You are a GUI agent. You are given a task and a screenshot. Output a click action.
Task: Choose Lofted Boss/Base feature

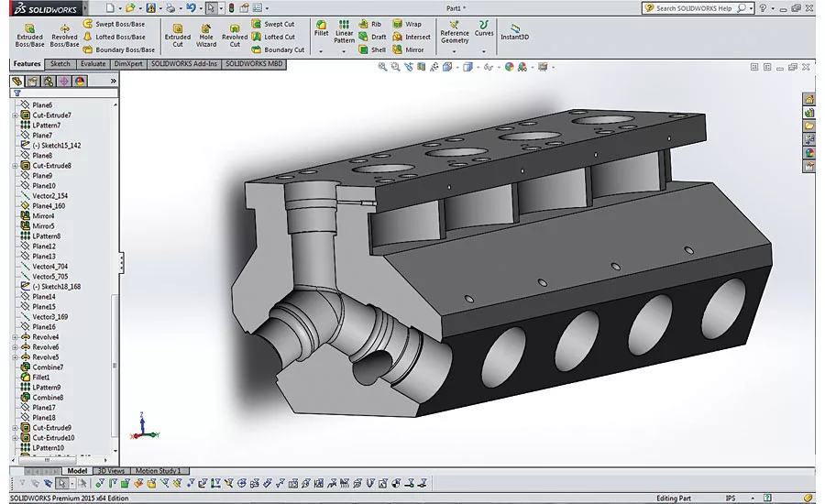point(114,37)
